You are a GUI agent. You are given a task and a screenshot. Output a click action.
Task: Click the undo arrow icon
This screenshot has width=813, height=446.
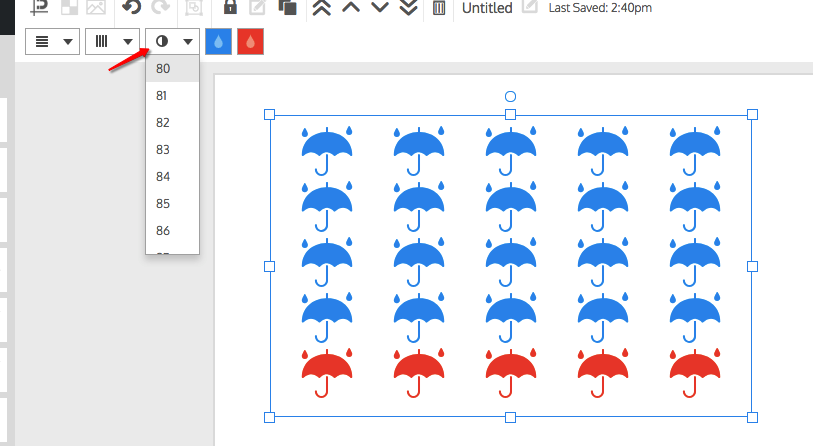(131, 8)
